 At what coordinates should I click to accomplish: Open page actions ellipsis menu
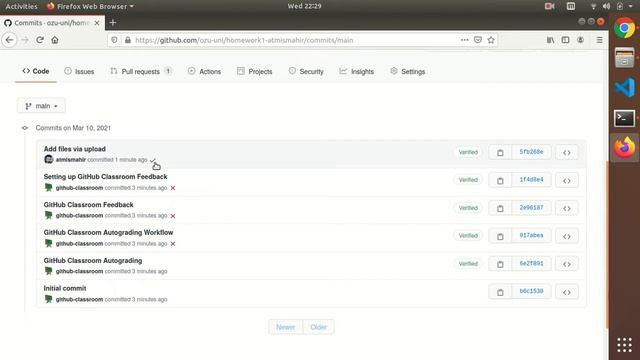tap(464, 40)
